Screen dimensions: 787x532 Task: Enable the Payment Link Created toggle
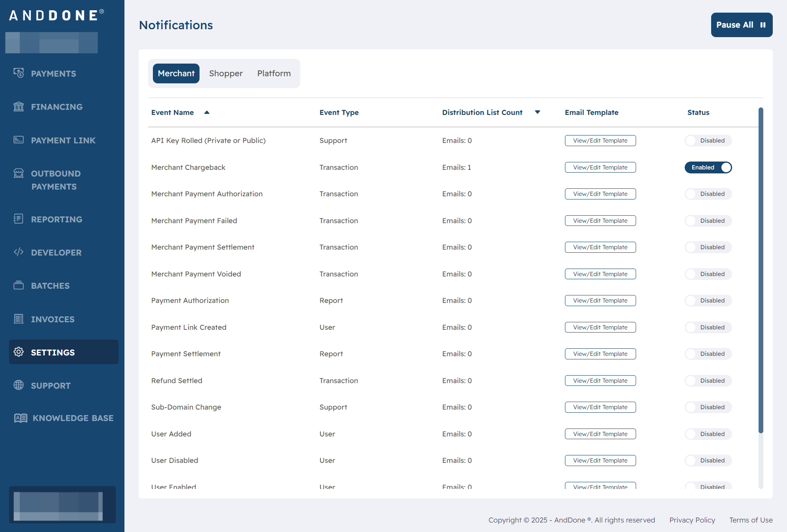[x=708, y=327]
